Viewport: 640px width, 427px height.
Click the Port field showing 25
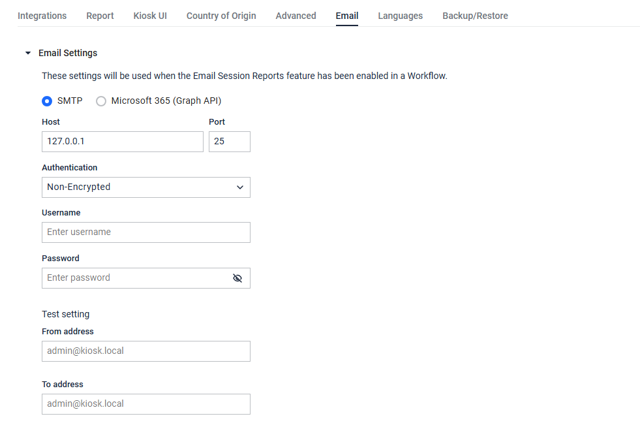pos(230,142)
